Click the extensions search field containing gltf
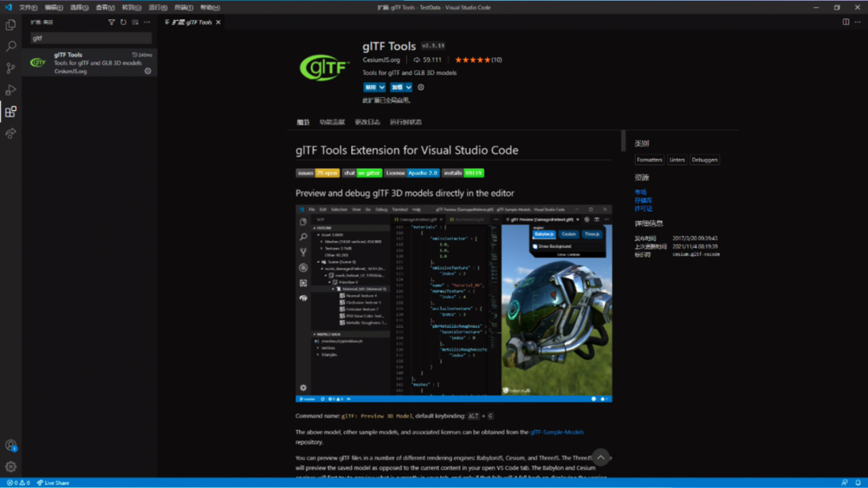The image size is (868, 488). tap(92, 39)
